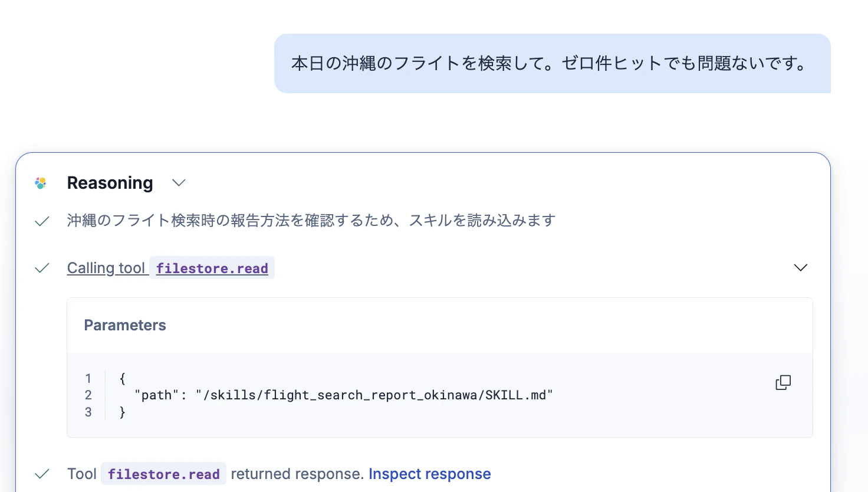Open the Calling tool link text

pyautogui.click(x=106, y=268)
